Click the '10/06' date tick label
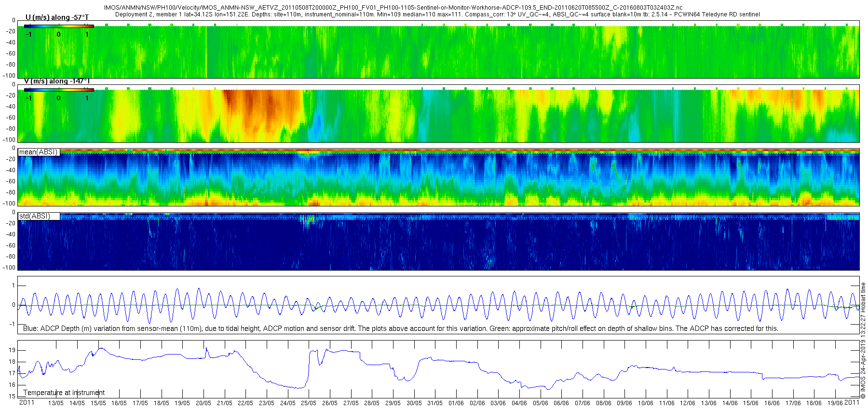 [x=646, y=403]
